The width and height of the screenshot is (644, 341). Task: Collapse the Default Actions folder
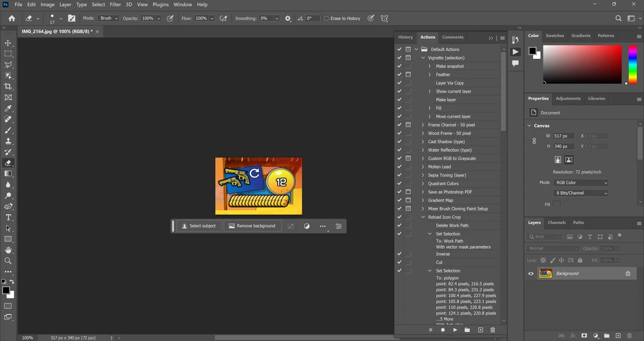click(416, 49)
